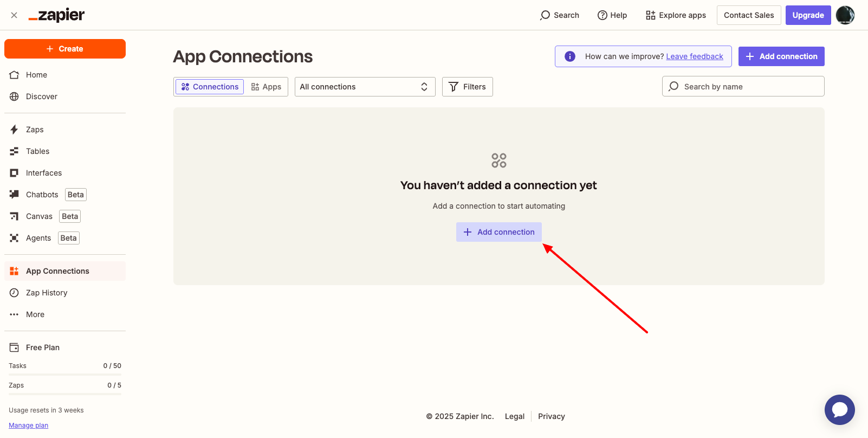
Task: Click the Chatbots Beta badge
Action: tap(76, 195)
